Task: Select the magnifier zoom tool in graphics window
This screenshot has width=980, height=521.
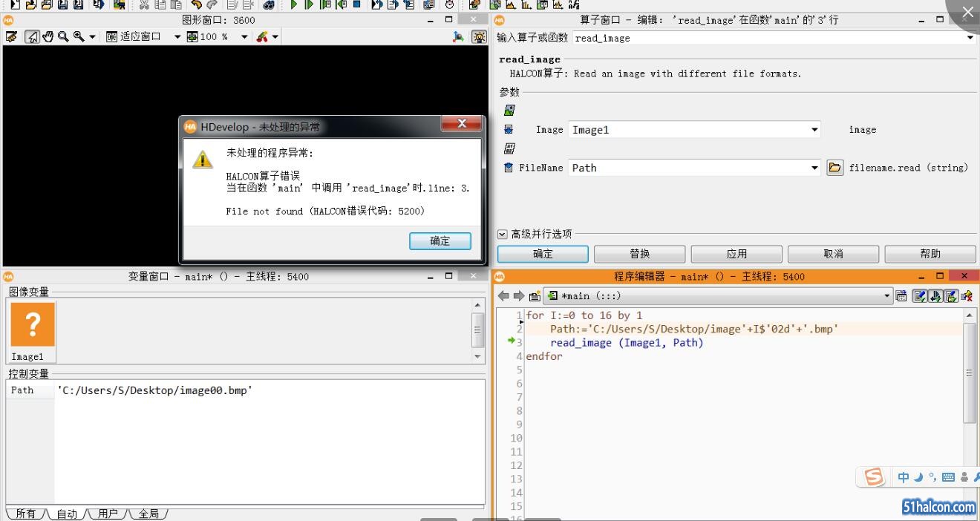Action: click(63, 36)
